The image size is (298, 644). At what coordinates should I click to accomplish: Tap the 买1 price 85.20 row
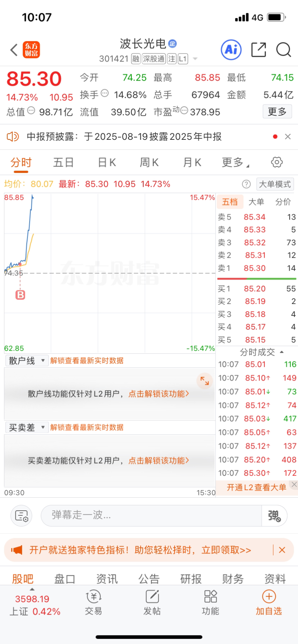[257, 289]
